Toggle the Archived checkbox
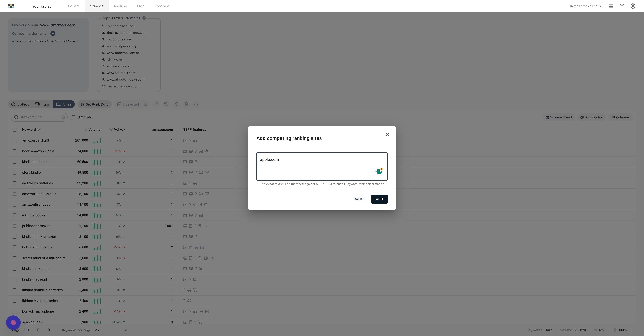This screenshot has width=644, height=336. click(73, 117)
